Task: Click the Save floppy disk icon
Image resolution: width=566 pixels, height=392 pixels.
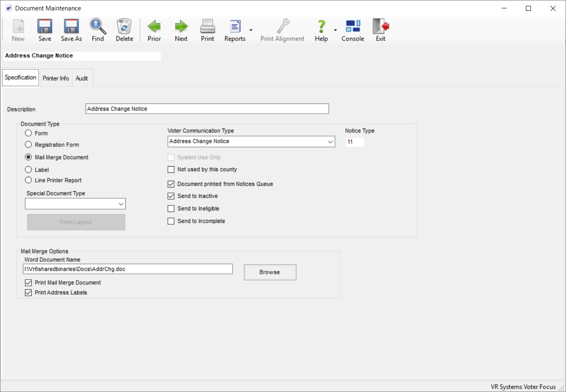Action: point(45,27)
